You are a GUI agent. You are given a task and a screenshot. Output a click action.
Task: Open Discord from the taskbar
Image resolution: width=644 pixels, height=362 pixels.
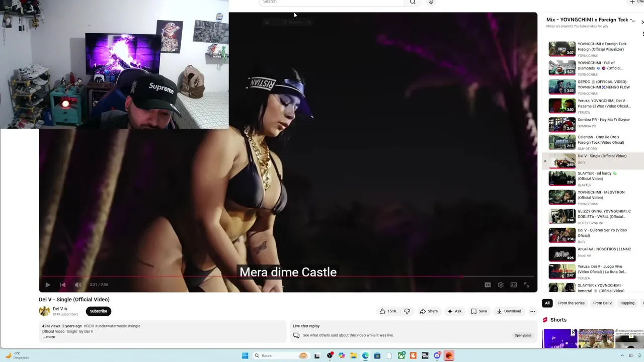point(437,355)
